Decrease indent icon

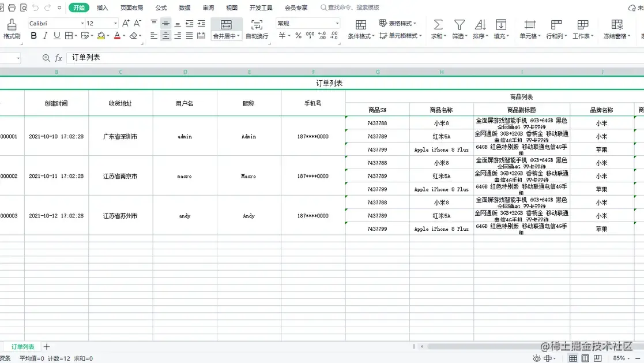click(189, 23)
